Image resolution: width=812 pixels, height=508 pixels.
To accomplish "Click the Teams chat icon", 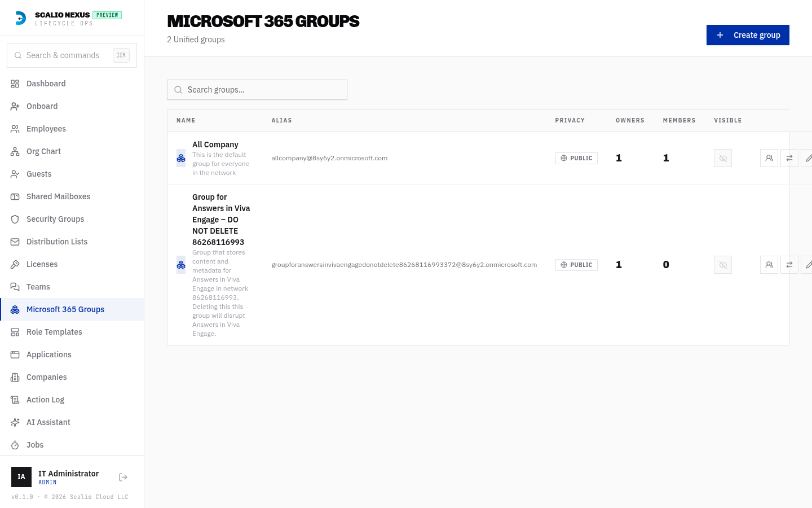I will [x=15, y=287].
